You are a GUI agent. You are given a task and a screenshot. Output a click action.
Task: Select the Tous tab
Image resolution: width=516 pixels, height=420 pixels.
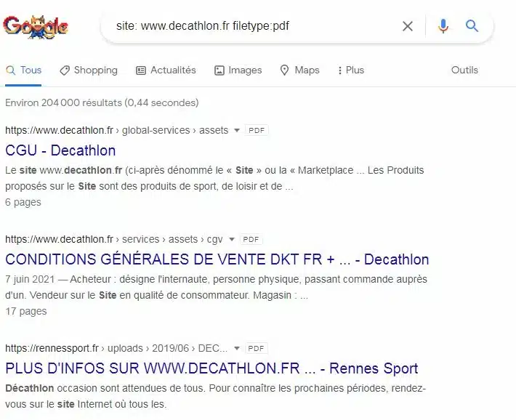coord(23,70)
